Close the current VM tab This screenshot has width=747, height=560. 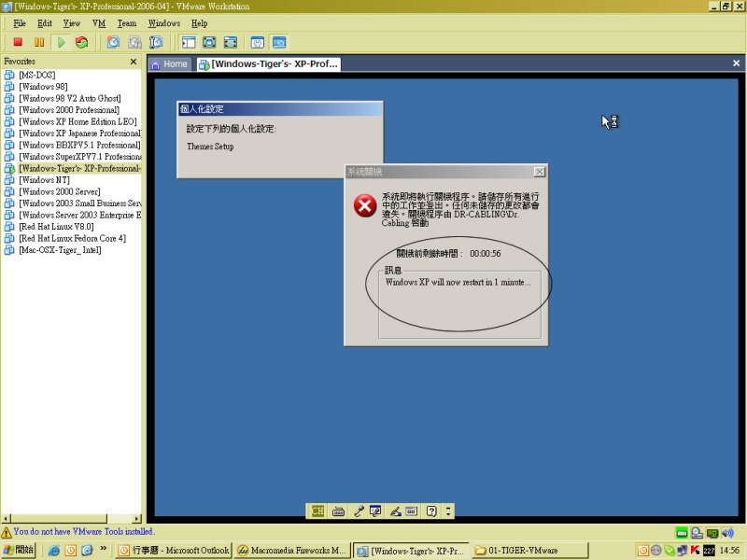point(736,63)
